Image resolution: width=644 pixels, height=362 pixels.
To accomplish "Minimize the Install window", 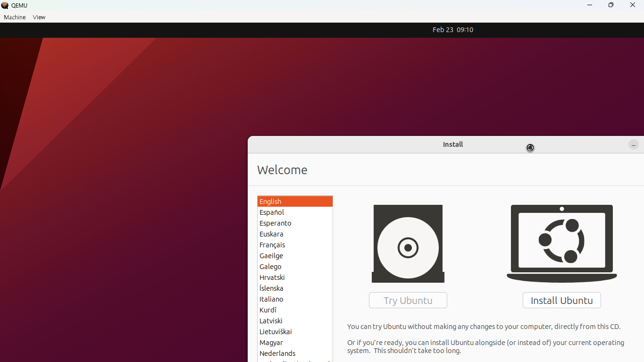I will pyautogui.click(x=634, y=145).
